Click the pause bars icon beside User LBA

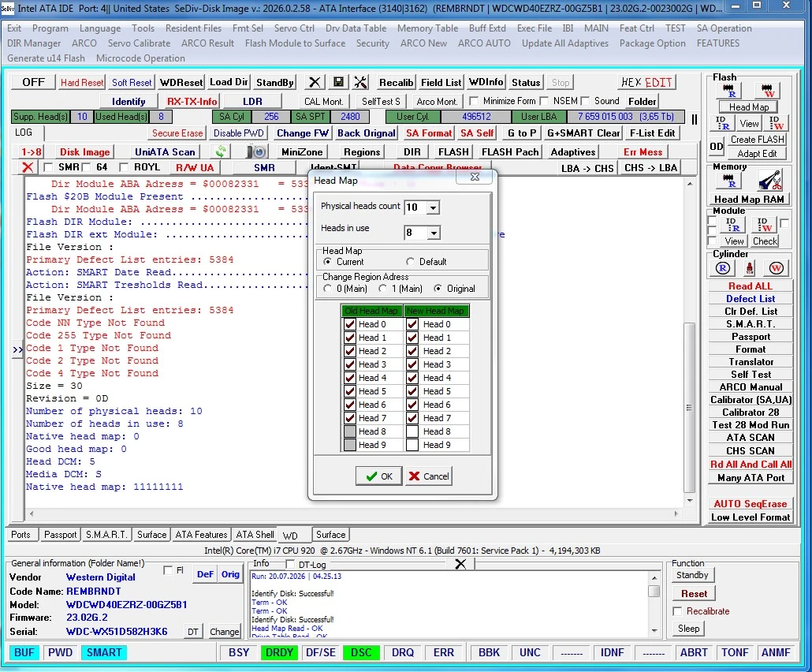(x=695, y=120)
